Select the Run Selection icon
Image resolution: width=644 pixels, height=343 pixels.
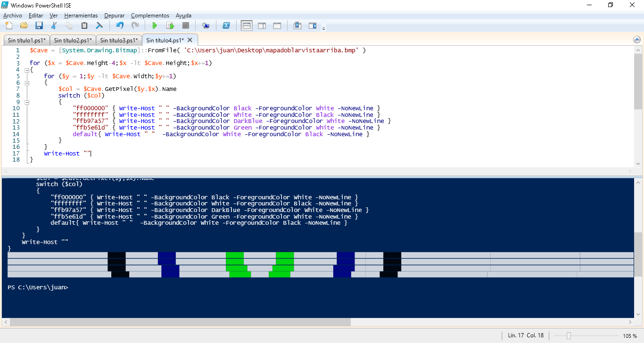pos(170,25)
